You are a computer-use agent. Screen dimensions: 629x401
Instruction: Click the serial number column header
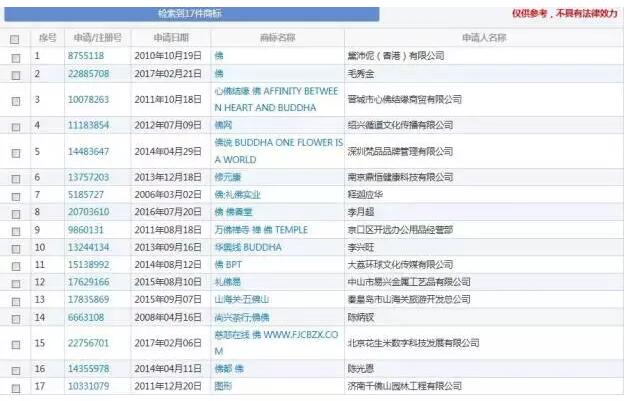47,38
